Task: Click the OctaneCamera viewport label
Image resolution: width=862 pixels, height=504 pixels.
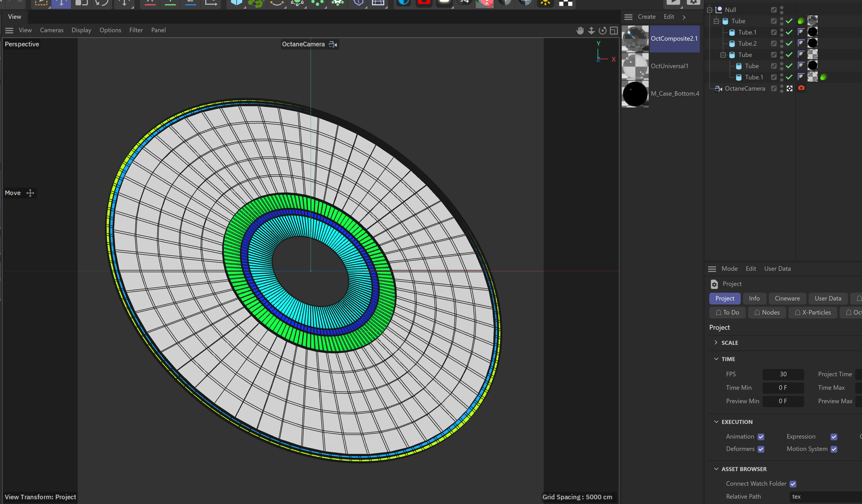Action: click(303, 44)
